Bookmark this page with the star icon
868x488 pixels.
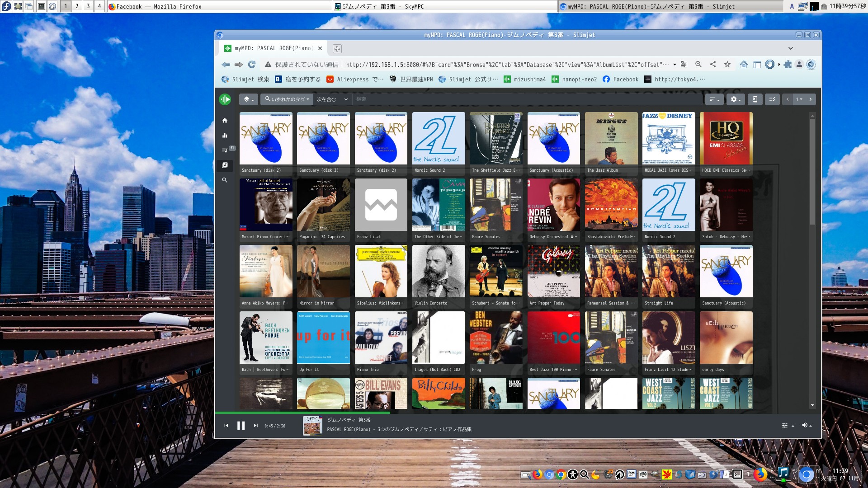(727, 65)
